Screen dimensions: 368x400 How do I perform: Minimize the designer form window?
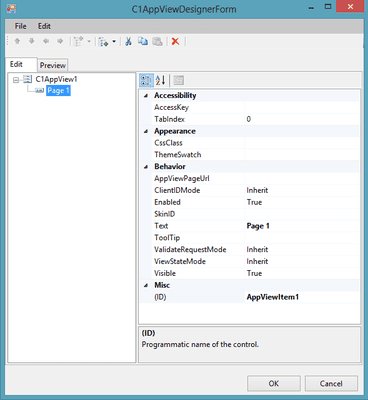(x=312, y=8)
